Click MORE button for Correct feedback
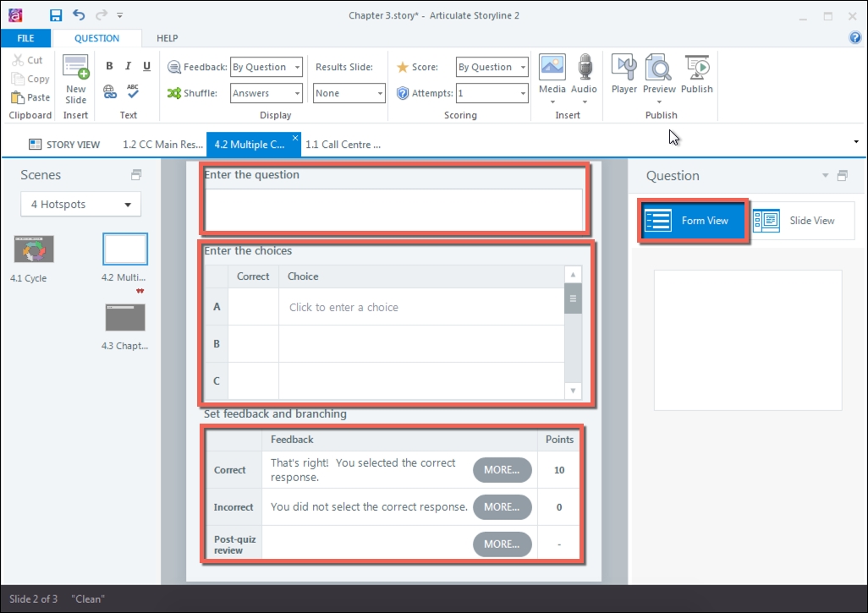 (x=502, y=470)
